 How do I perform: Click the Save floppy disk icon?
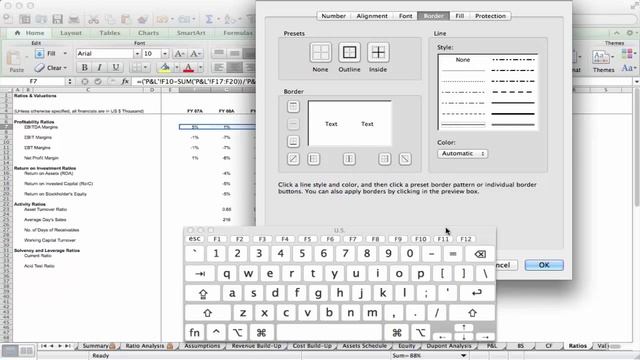57,19
